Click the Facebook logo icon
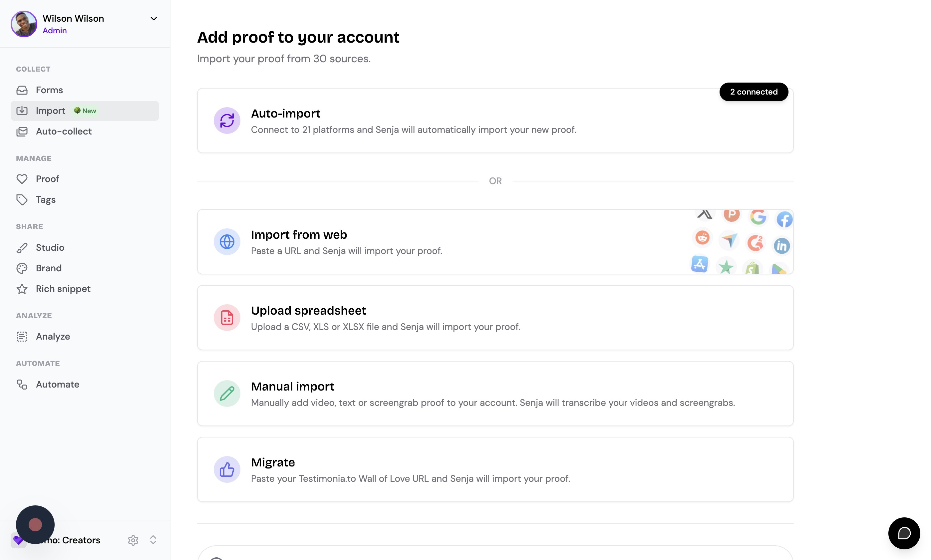931x560 pixels. click(x=784, y=219)
